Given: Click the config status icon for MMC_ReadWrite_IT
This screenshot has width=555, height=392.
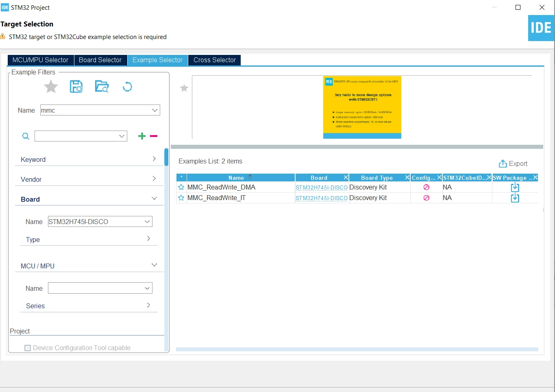Looking at the screenshot, I should tap(426, 198).
